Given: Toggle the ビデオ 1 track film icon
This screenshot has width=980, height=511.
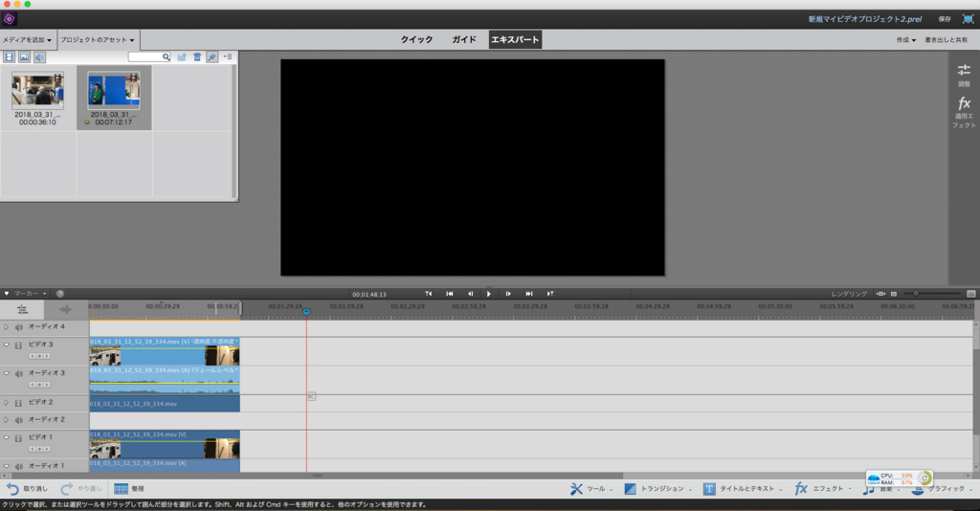Looking at the screenshot, I should [19, 438].
